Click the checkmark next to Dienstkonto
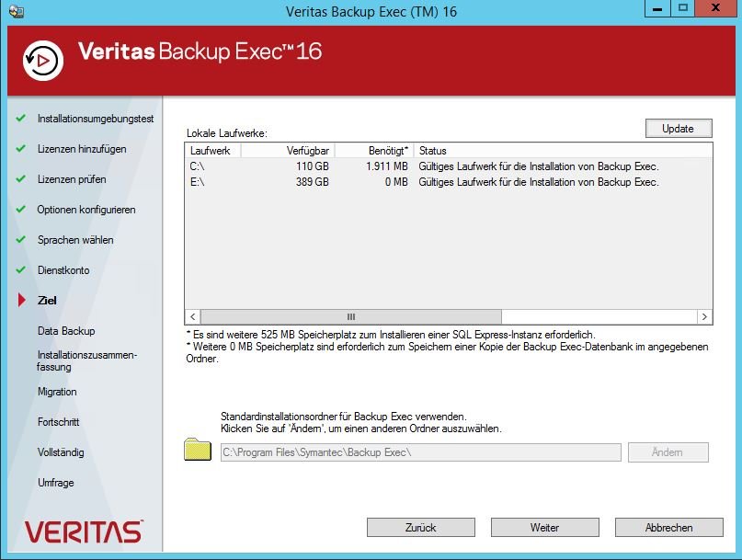Viewport: 742px width, 560px height. [21, 269]
